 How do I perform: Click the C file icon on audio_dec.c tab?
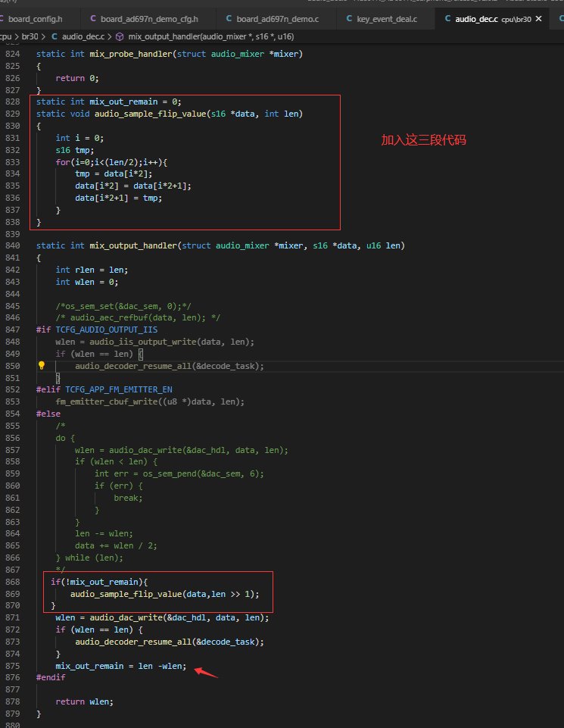[x=447, y=19]
